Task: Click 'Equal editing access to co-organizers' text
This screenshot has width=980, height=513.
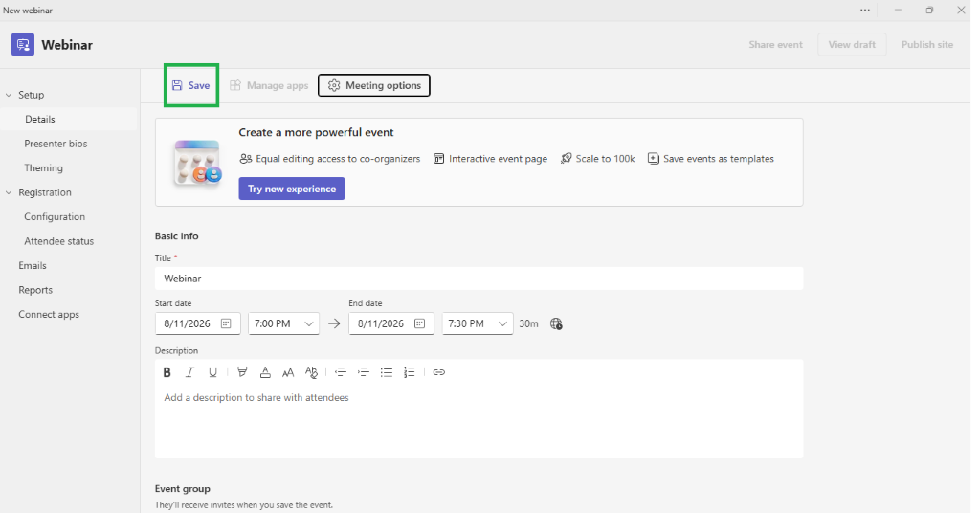Action: (338, 159)
